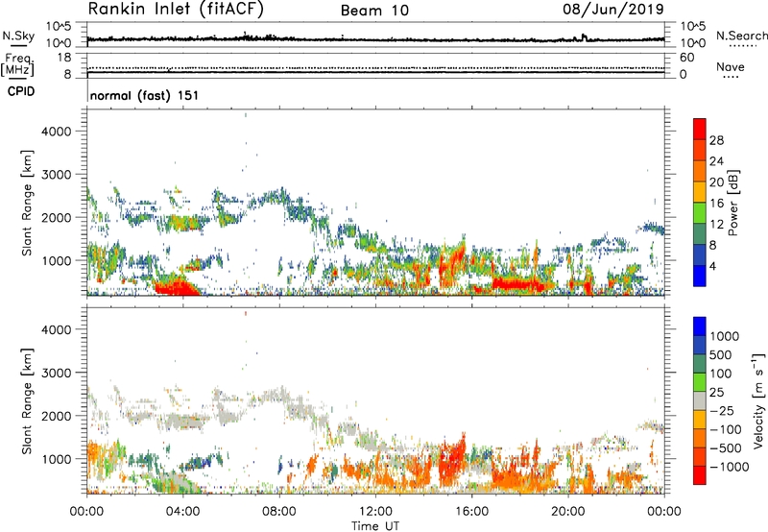Click the Velocity panel's "Slant Range [km]" axis title
This screenshot has height=532, width=768.
pos(27,401)
